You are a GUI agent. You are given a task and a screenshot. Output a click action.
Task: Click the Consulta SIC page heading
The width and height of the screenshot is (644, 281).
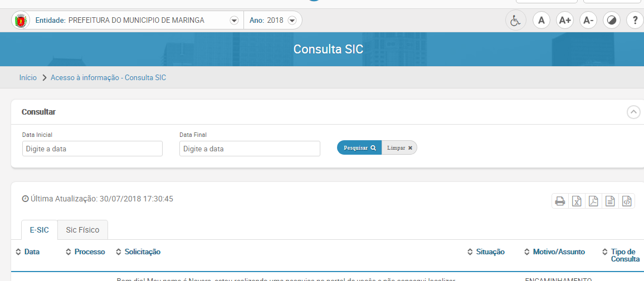328,49
